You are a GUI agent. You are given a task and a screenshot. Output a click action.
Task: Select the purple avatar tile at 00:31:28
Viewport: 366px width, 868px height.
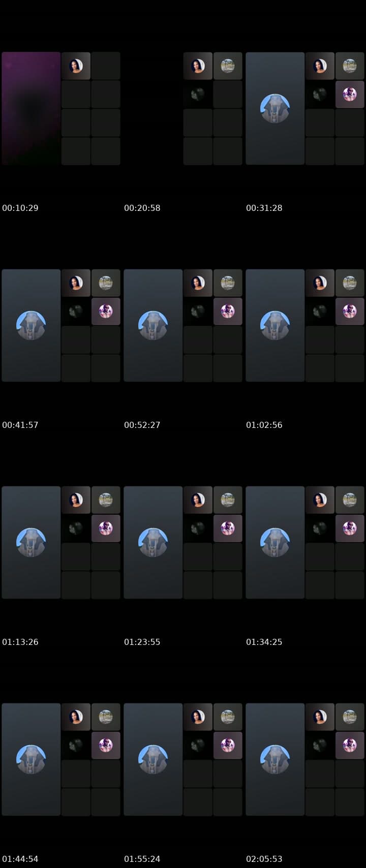pyautogui.click(x=350, y=95)
